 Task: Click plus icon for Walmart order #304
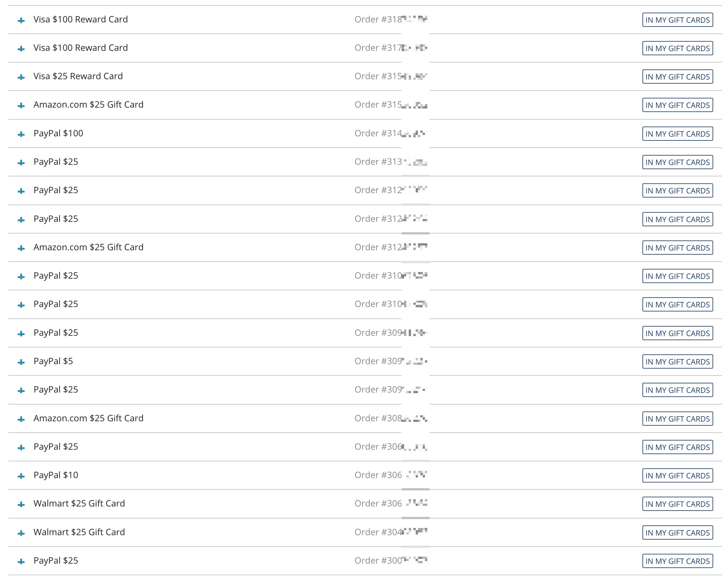[21, 533]
